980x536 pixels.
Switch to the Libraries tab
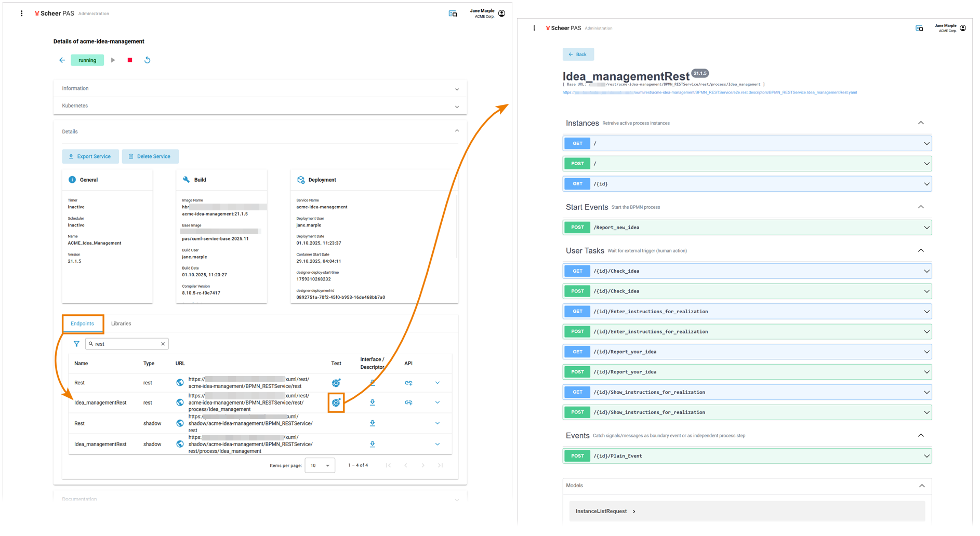(x=121, y=324)
